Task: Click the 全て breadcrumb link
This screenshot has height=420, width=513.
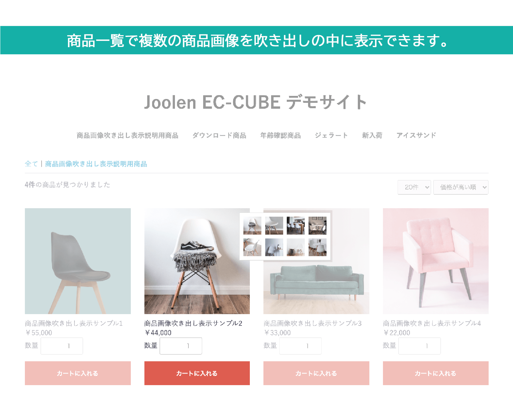Action: point(31,164)
